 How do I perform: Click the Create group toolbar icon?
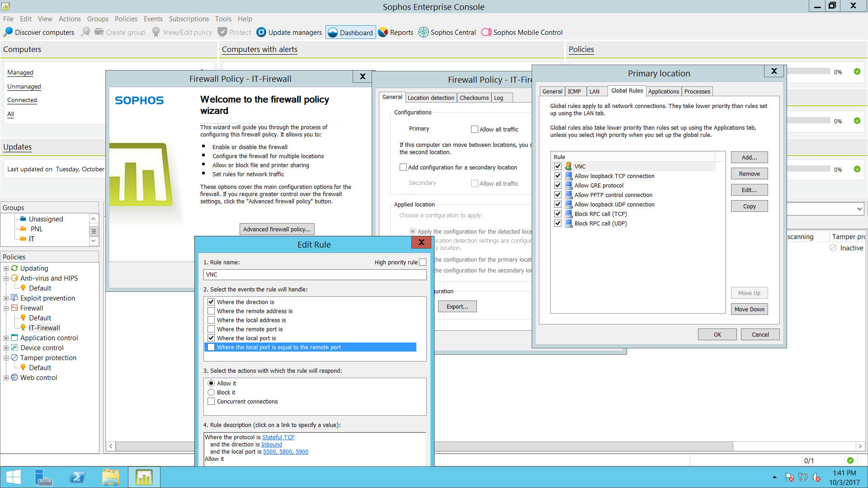(99, 32)
